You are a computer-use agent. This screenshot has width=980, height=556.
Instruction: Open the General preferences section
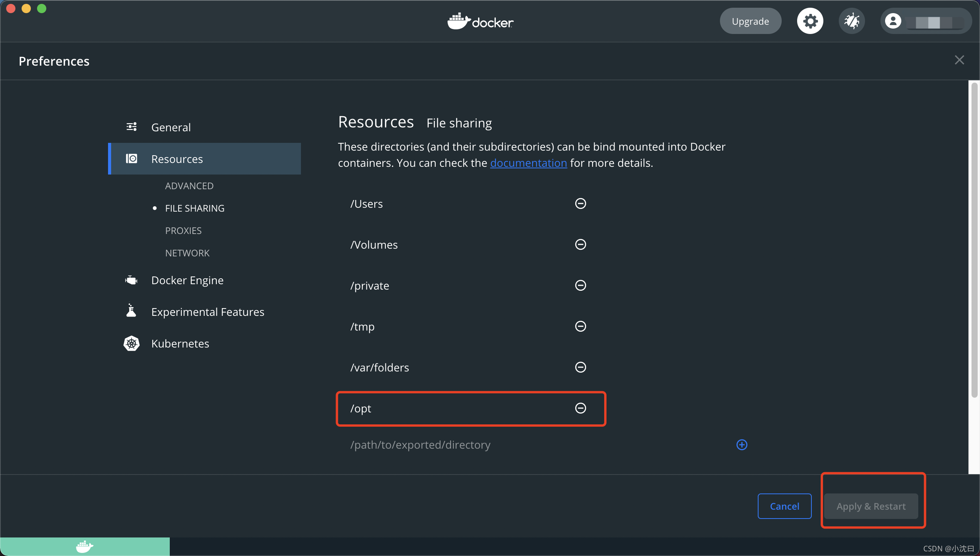click(x=171, y=127)
